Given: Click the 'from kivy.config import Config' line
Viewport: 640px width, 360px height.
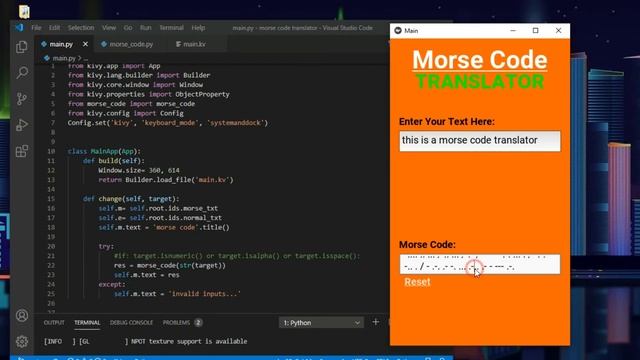Looking at the screenshot, I should (126, 113).
